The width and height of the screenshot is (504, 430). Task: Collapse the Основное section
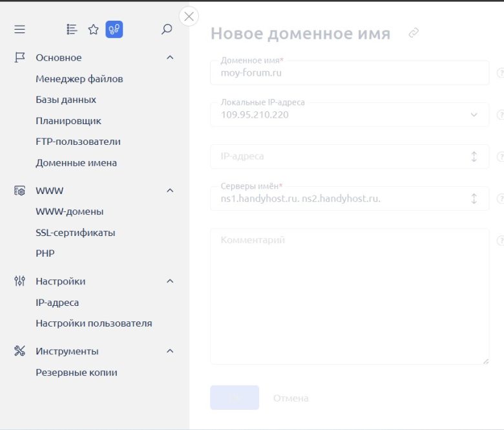[170, 58]
